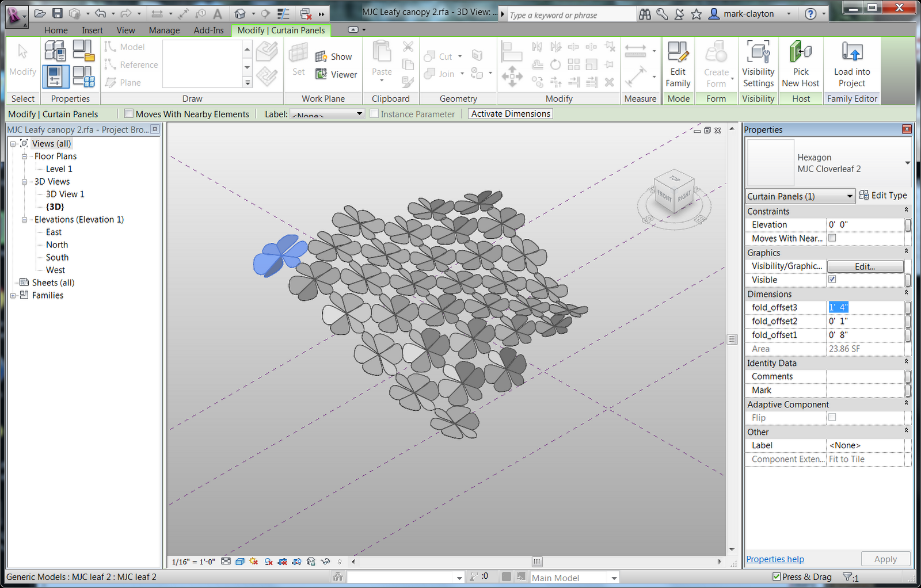Click Load into Project in Family Editor panel
Screen dimensions: 921x588
(x=852, y=63)
